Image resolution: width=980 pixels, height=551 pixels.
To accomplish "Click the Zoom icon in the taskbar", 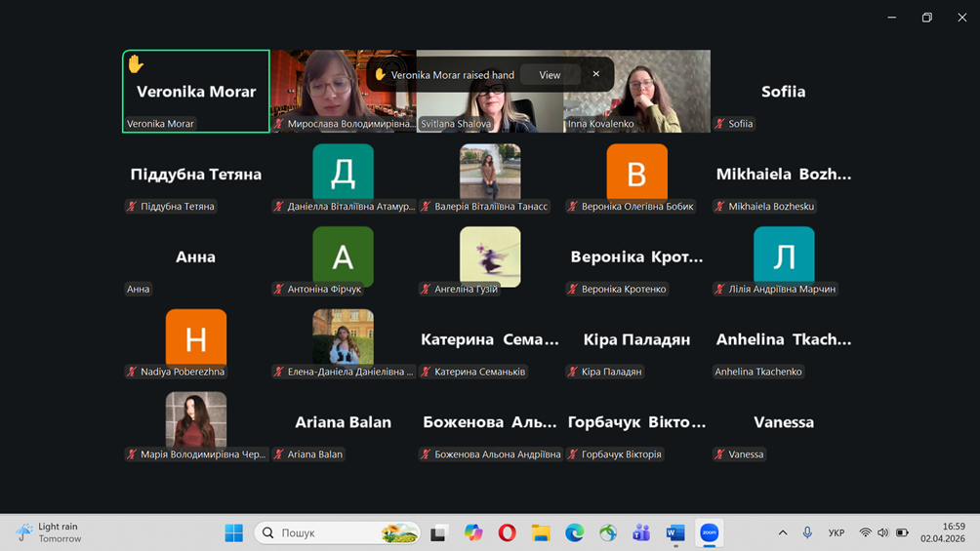I will (x=709, y=532).
